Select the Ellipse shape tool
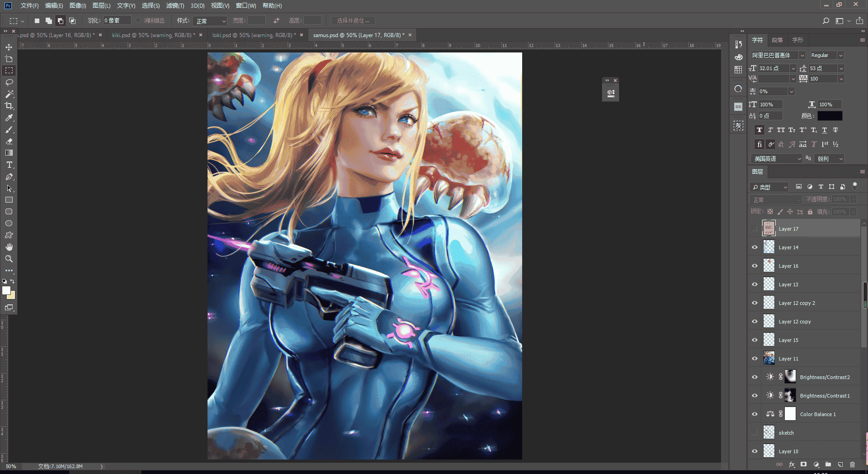The image size is (868, 474). click(x=9, y=223)
